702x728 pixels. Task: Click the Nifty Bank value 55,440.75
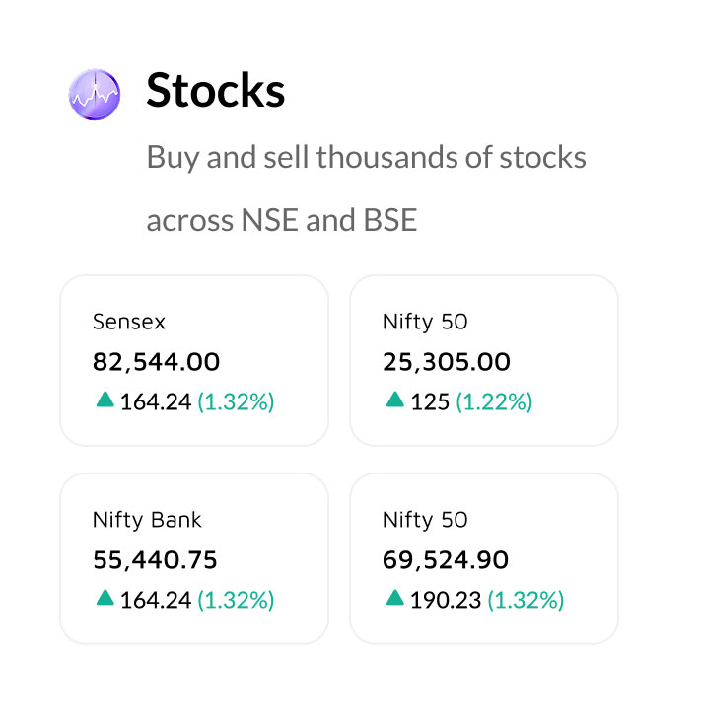[x=155, y=560]
